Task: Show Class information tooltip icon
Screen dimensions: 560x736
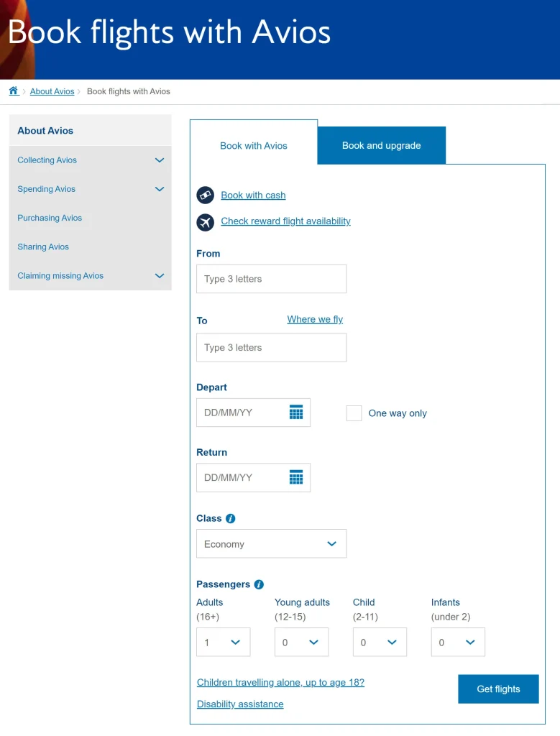Action: tap(231, 518)
